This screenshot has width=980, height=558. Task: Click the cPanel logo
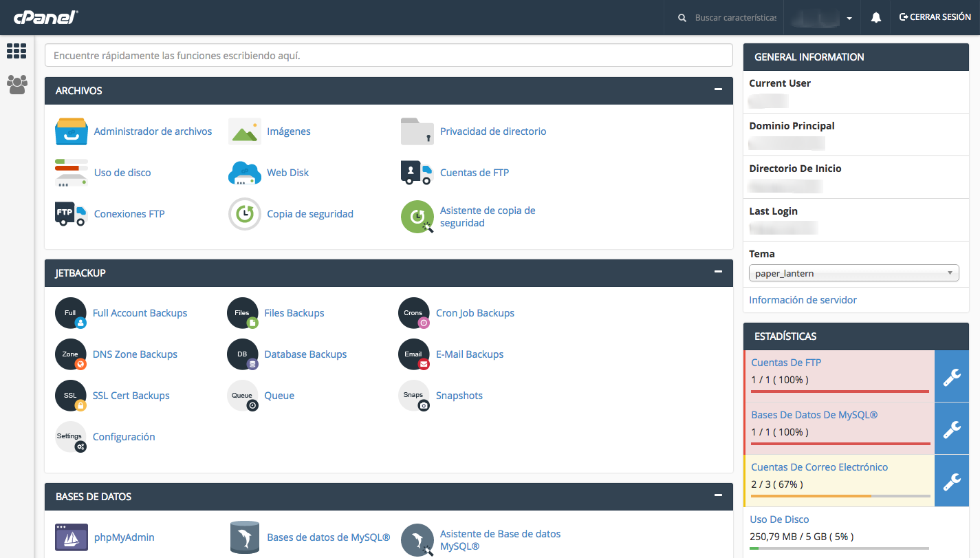(x=45, y=17)
